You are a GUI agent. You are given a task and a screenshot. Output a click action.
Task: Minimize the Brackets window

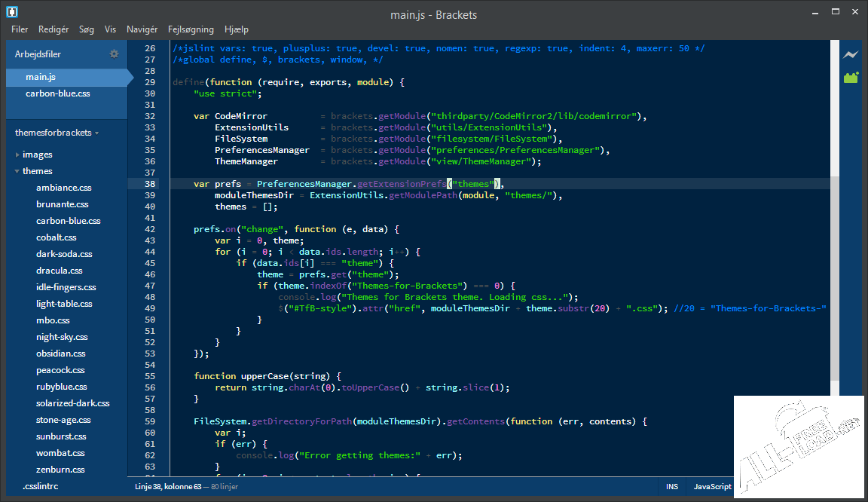[x=815, y=13]
